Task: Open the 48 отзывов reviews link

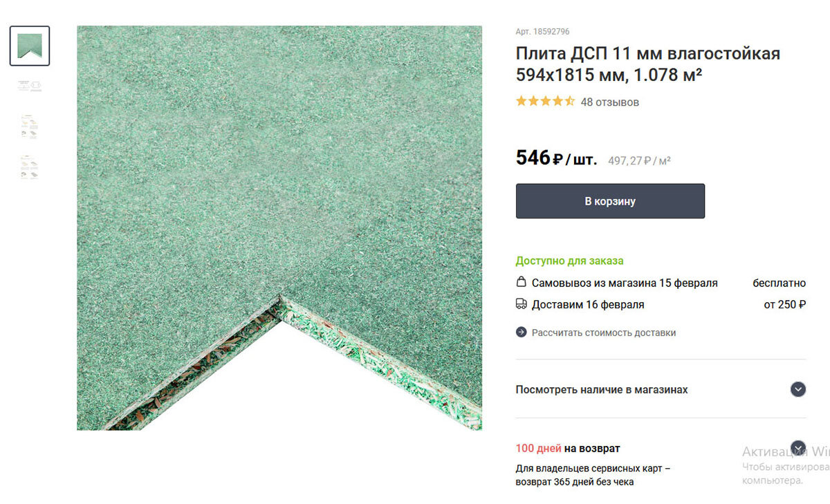Action: point(609,102)
